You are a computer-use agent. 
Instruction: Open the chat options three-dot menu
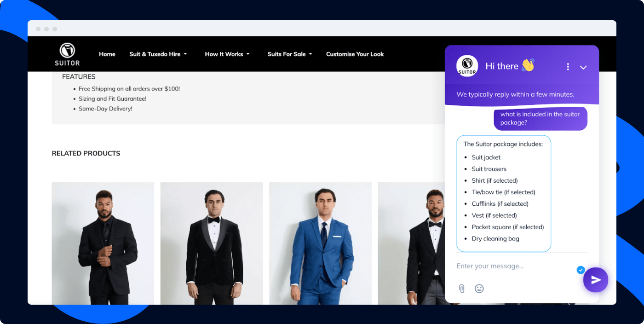pyautogui.click(x=568, y=67)
